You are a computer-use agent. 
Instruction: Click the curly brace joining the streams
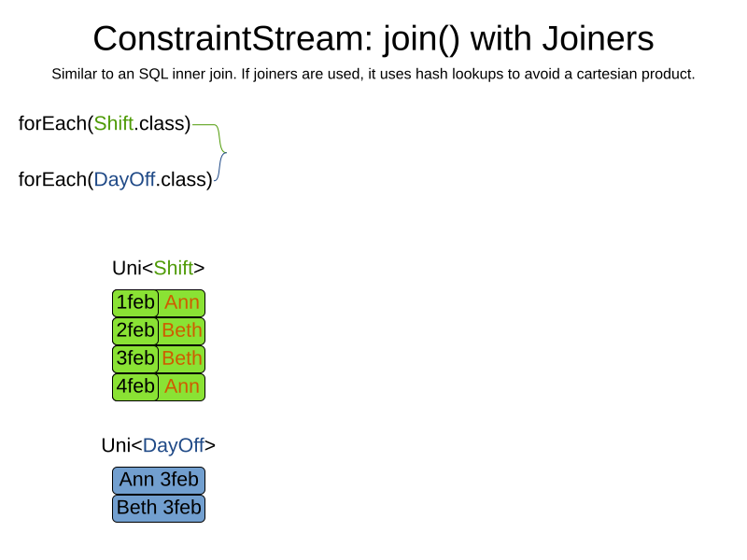point(221,151)
